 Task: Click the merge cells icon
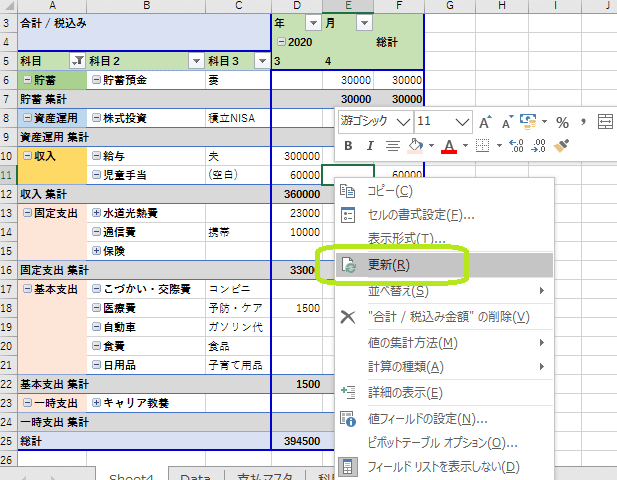click(x=605, y=122)
